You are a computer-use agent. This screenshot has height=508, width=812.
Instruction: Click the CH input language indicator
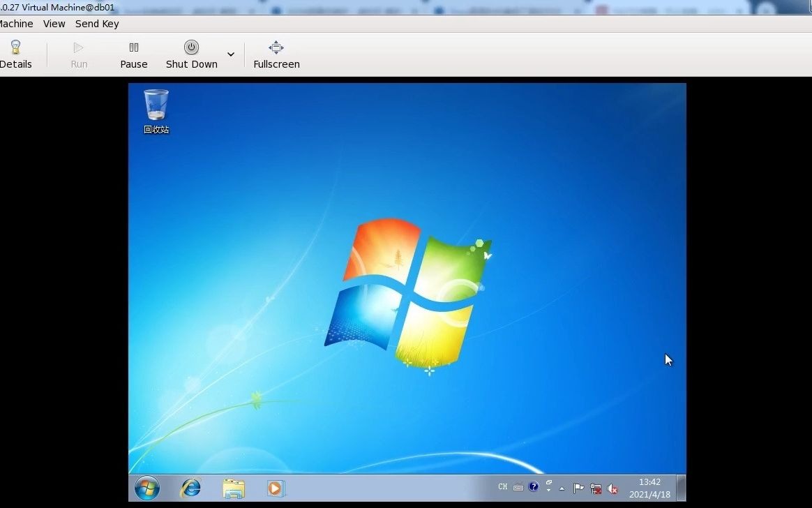(502, 487)
